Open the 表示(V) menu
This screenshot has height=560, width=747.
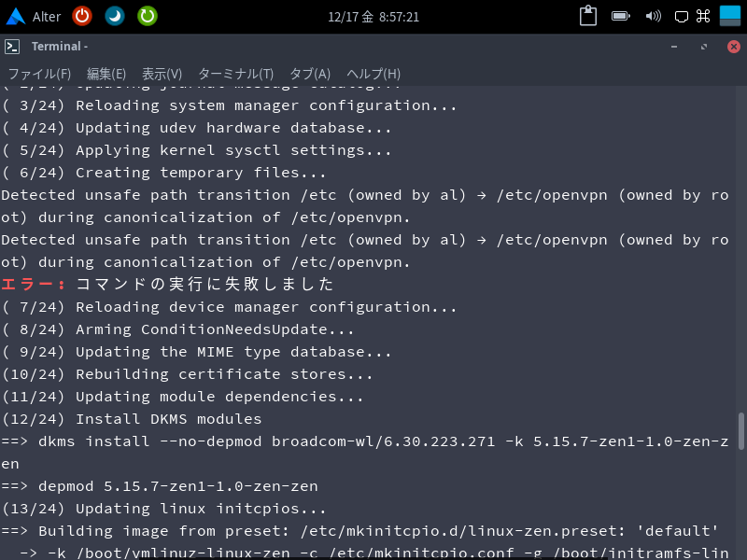pos(161,74)
